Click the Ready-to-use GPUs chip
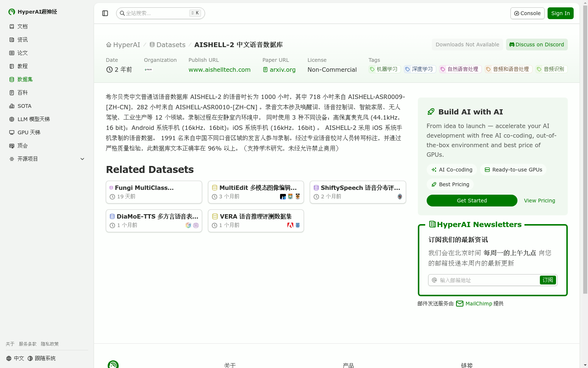This screenshot has width=588, height=368. click(x=513, y=170)
